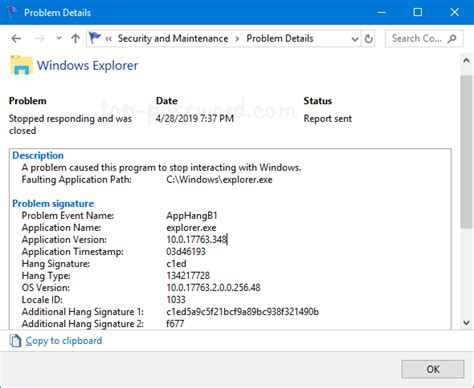Go up one level with up arrow
Screen dimensions: 474x388
(x=76, y=39)
